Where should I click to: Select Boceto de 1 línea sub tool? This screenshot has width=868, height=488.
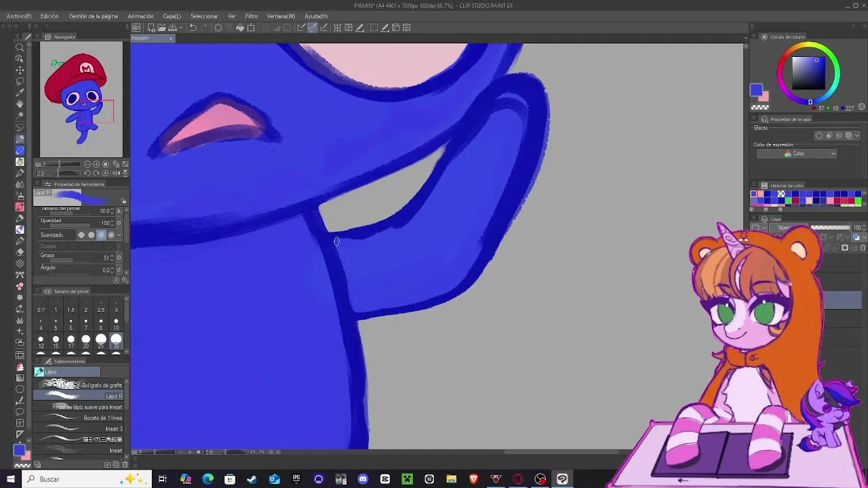coord(79,418)
